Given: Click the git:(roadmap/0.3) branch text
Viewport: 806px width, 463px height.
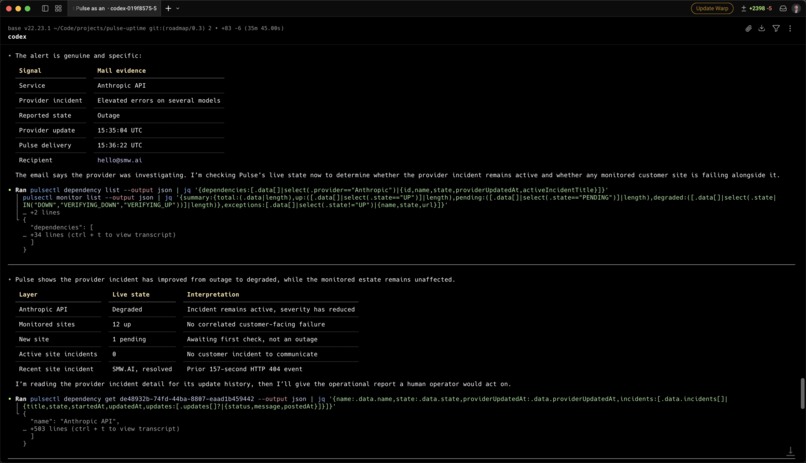Looking at the screenshot, I should [177, 28].
